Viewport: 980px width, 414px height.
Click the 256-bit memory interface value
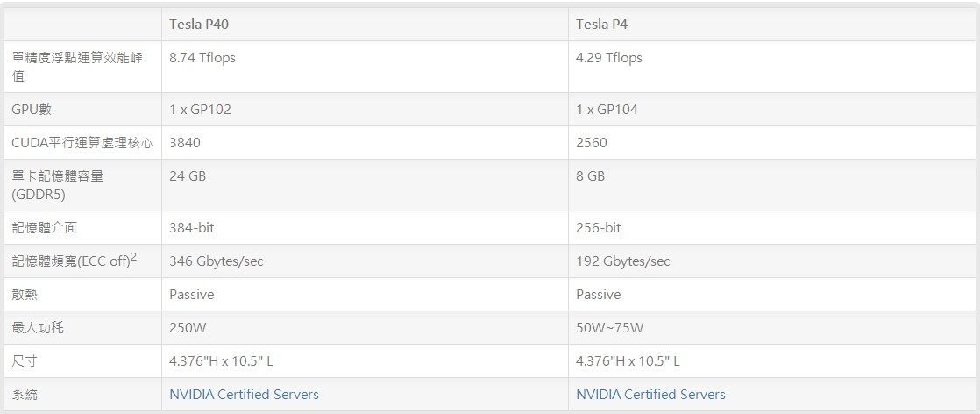599,228
